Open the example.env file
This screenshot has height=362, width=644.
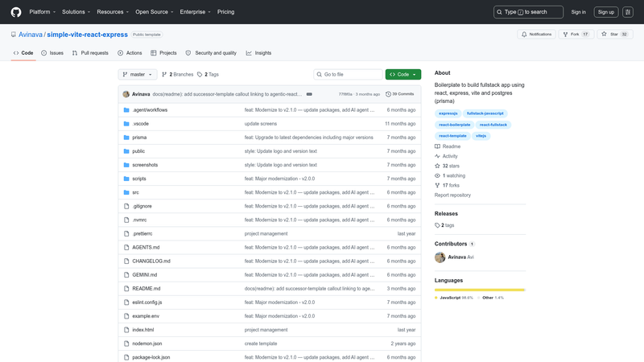(x=146, y=316)
